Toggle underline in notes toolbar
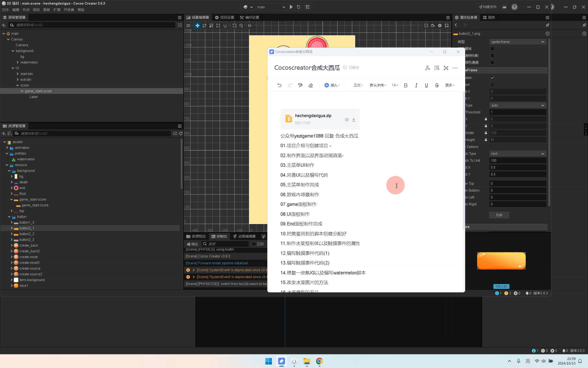This screenshot has height=368, width=588. click(x=427, y=85)
